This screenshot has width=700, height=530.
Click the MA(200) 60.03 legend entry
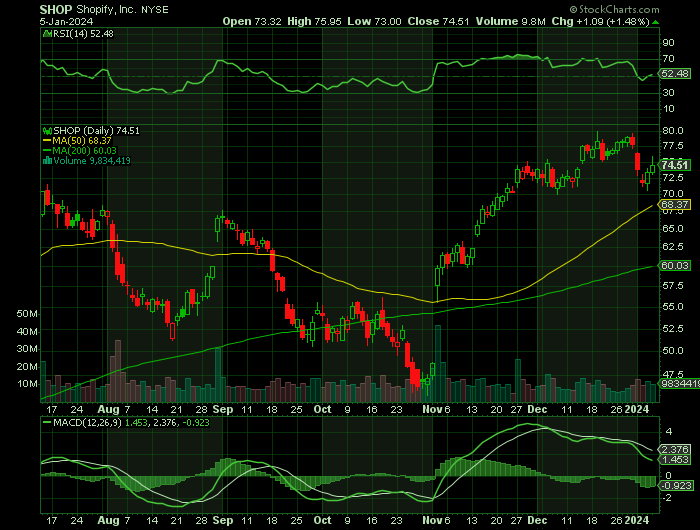pos(79,150)
